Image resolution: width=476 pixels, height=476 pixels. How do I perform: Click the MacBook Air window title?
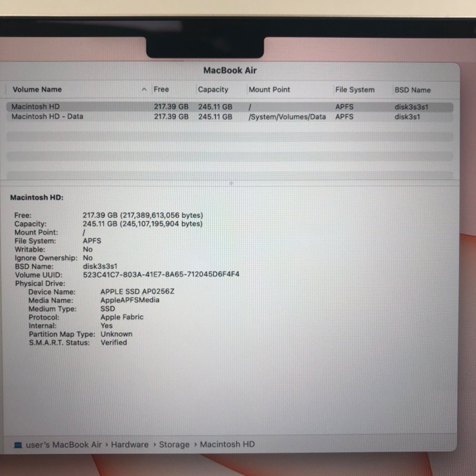(229, 70)
